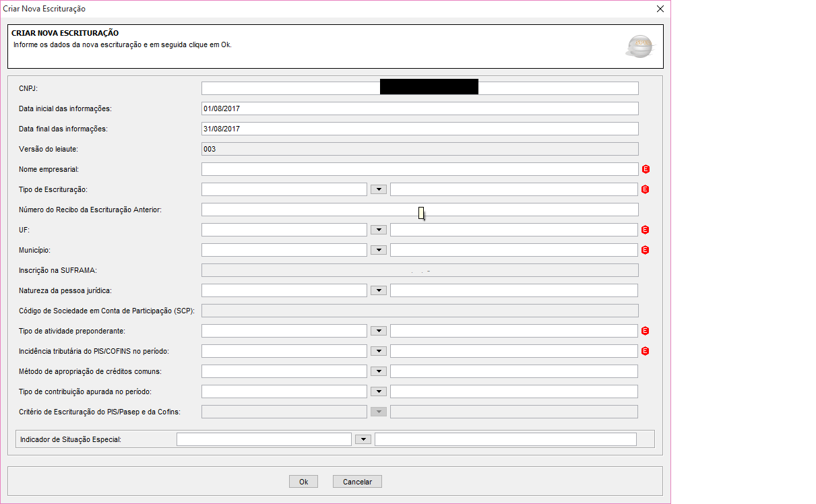Click error icon beside Tipo de Escrituração
This screenshot has width=816, height=504.
[645, 189]
